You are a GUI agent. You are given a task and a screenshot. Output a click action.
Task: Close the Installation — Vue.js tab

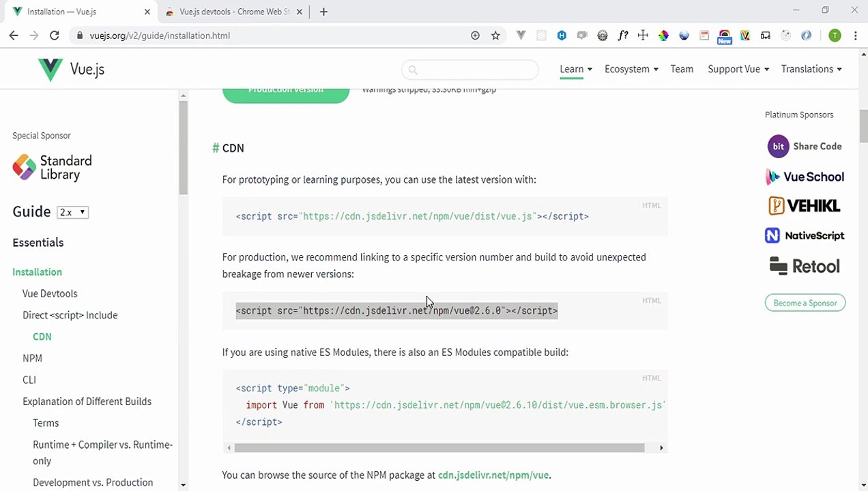pos(147,12)
